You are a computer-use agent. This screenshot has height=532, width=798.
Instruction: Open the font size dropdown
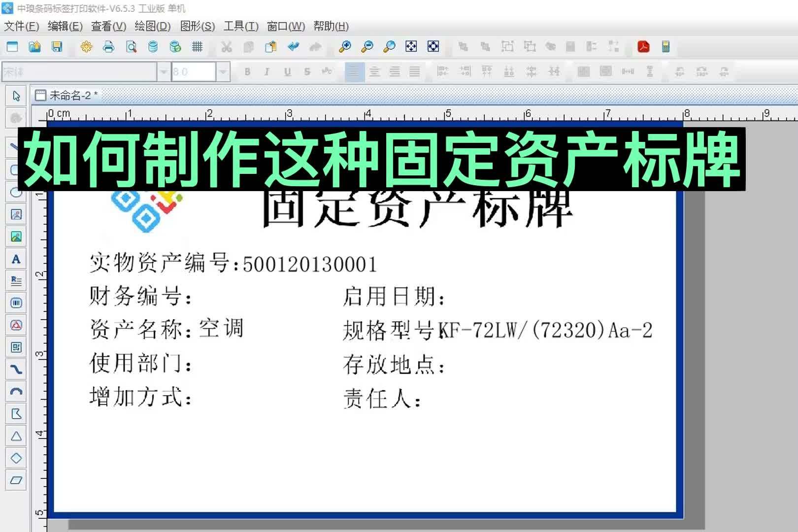(223, 71)
